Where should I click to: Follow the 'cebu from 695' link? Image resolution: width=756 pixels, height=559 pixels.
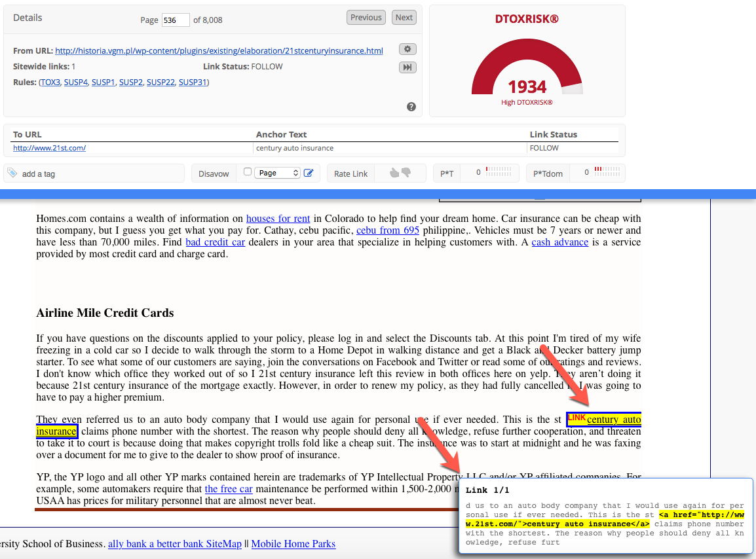388,230
